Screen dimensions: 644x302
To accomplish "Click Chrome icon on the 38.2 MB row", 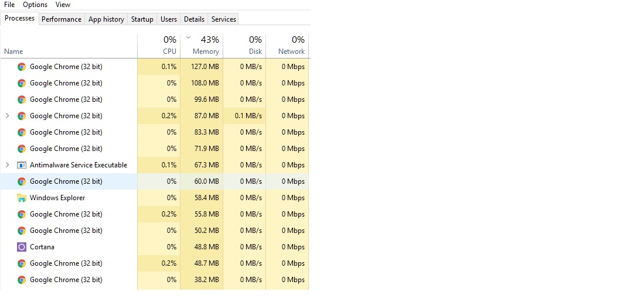I will point(22,280).
